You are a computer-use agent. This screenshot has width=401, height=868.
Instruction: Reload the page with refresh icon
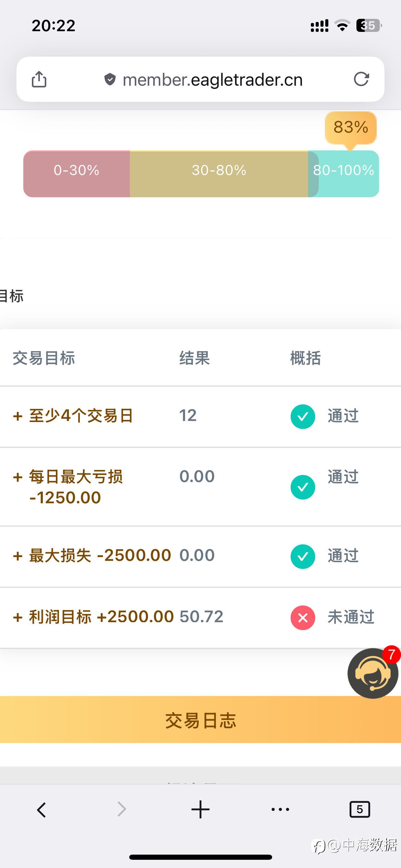[361, 79]
